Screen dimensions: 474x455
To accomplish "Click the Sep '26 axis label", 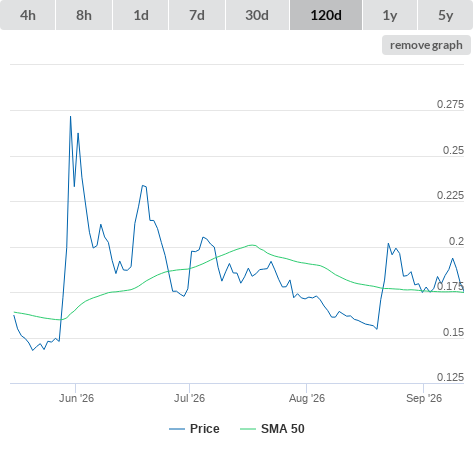I will pyautogui.click(x=424, y=398).
